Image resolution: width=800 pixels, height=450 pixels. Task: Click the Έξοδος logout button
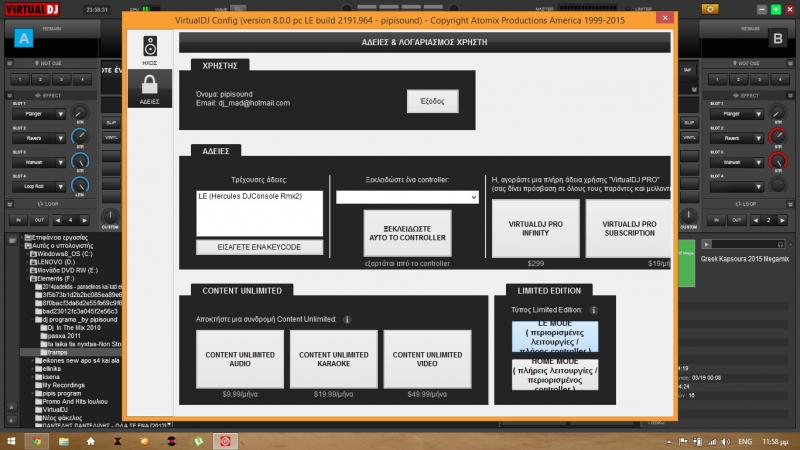click(x=433, y=100)
